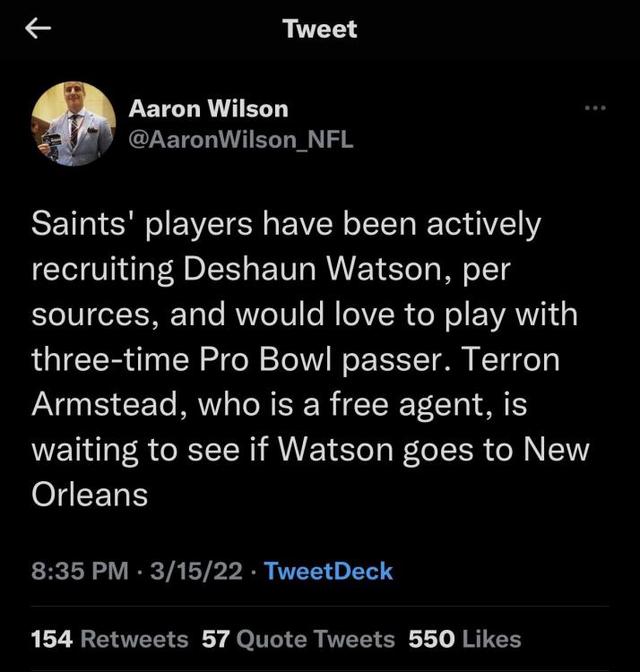Open the three-dot more options menu
The height and width of the screenshot is (672, 640).
coord(595,108)
